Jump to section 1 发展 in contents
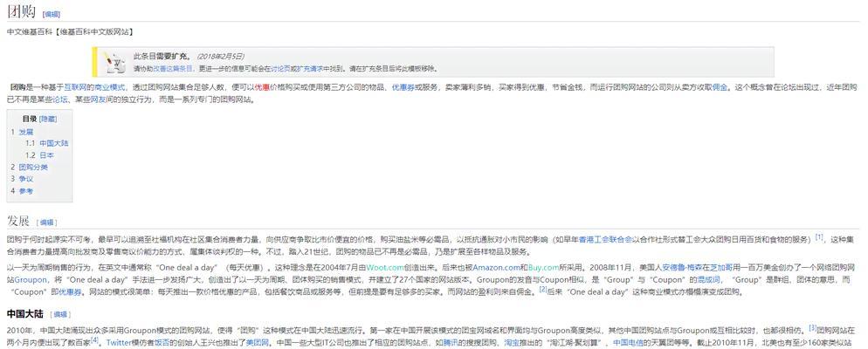The height and width of the screenshot is (349, 868). tap(23, 132)
